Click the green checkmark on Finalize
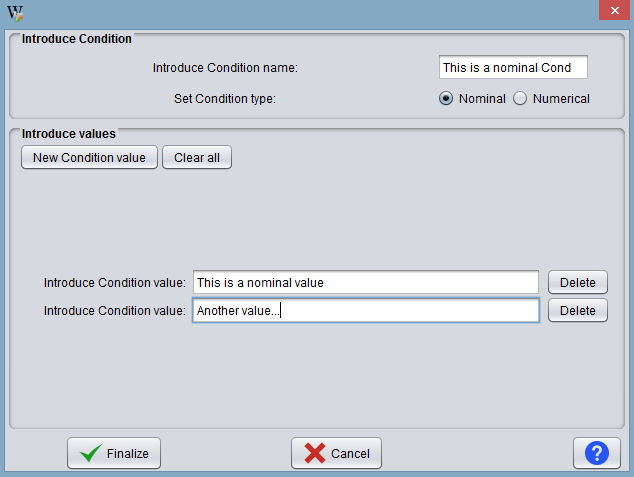Screen dimensions: 634x477 (x=91, y=453)
